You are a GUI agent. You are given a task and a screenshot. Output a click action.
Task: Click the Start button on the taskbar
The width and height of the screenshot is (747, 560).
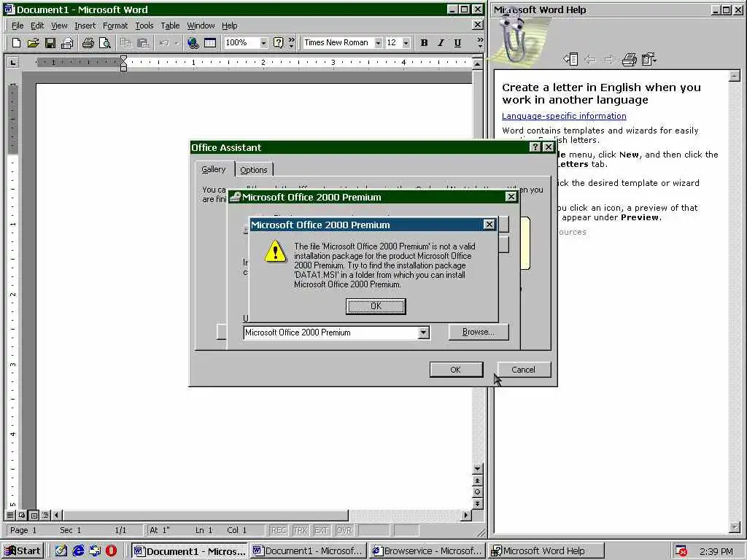click(x=23, y=551)
